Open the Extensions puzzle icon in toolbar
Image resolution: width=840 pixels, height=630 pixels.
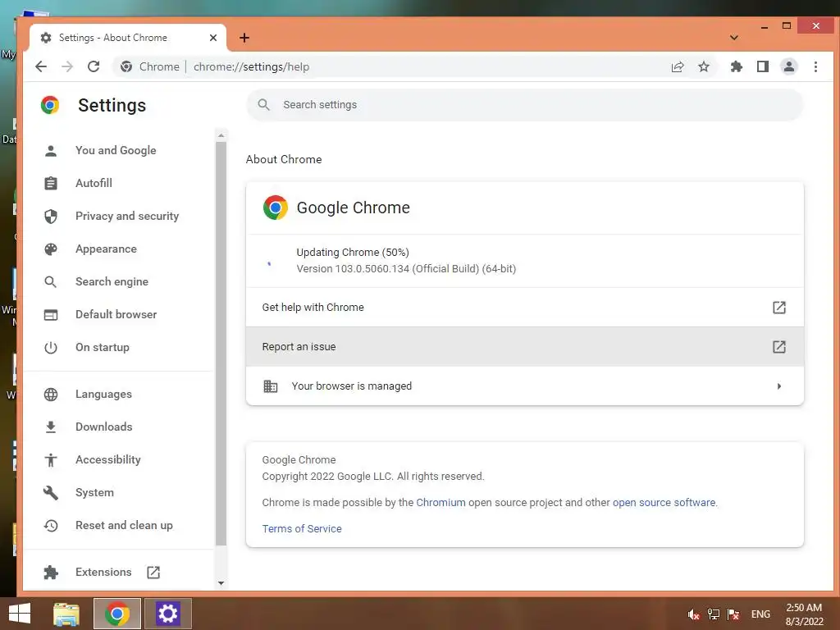[737, 66]
